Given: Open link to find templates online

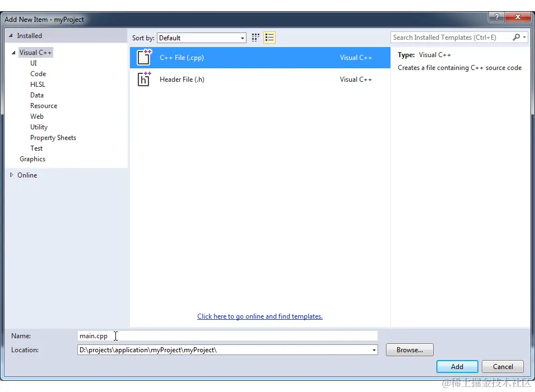Looking at the screenshot, I should click(259, 316).
